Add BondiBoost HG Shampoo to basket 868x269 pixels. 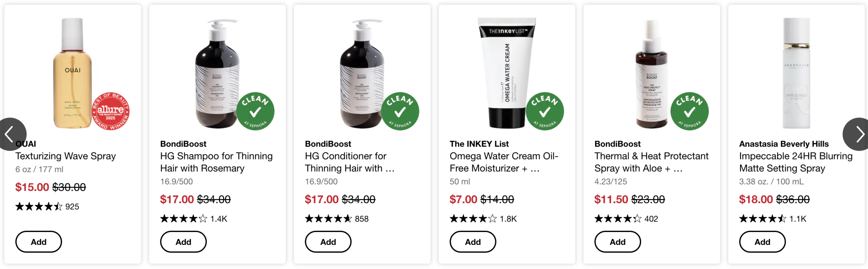[x=183, y=242]
